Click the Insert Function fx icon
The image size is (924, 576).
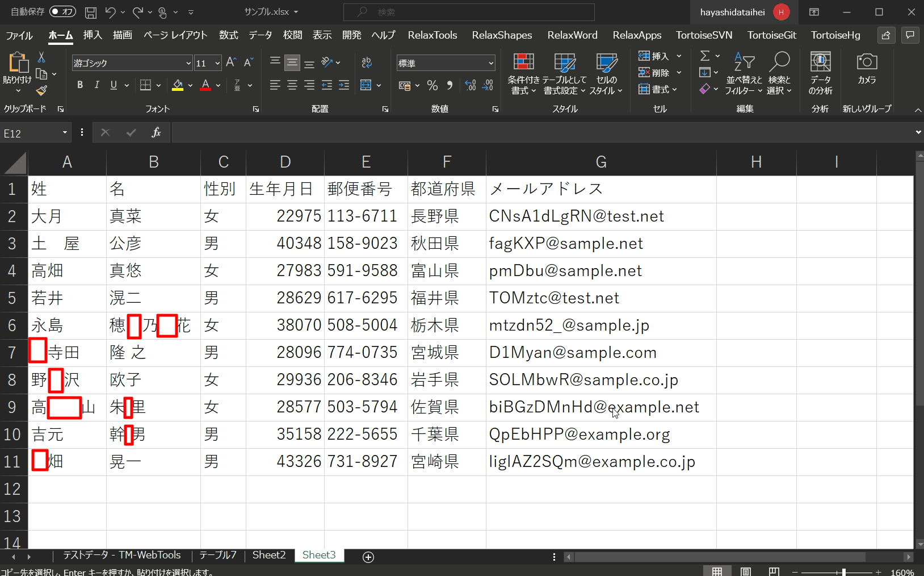[x=156, y=133]
